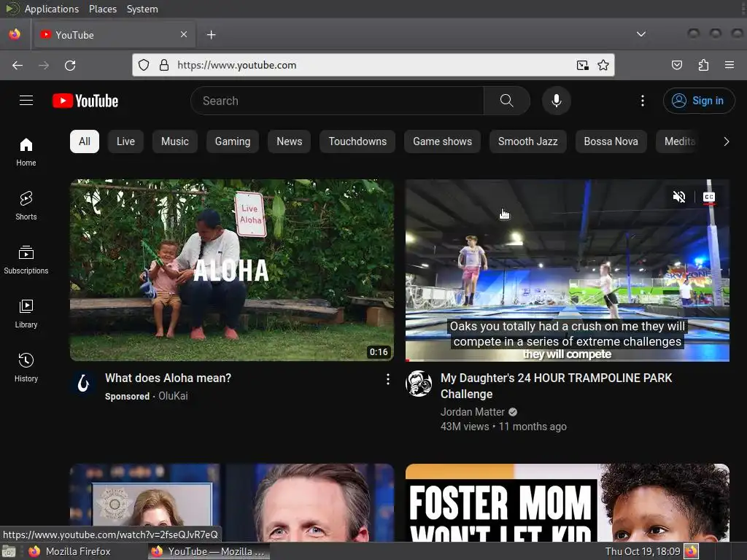The height and width of the screenshot is (560, 747).
Task: Select the Bossa Nova chip
Action: point(611,141)
